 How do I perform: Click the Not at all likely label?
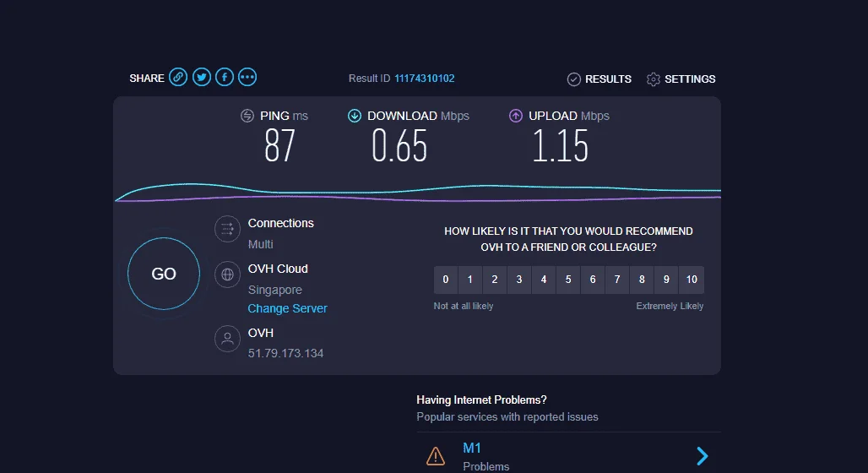464,306
